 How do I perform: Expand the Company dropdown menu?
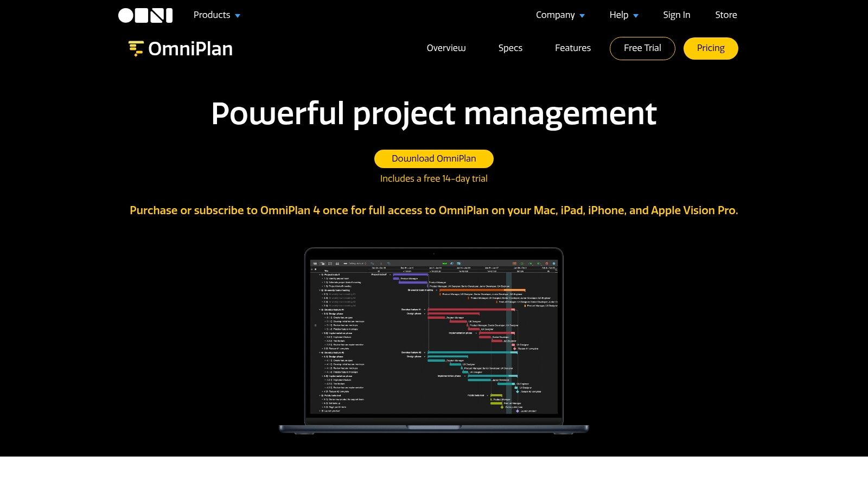(560, 15)
